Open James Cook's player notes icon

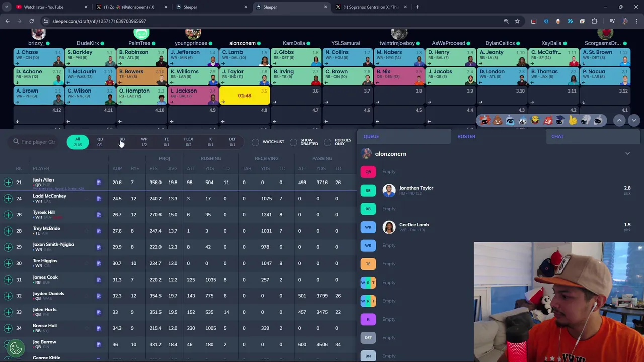point(99,280)
